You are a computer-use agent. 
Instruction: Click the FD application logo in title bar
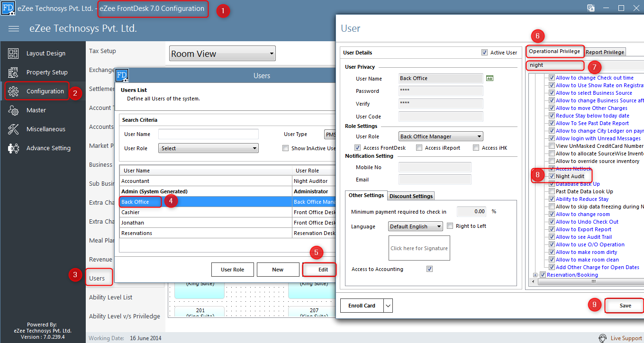8,8
